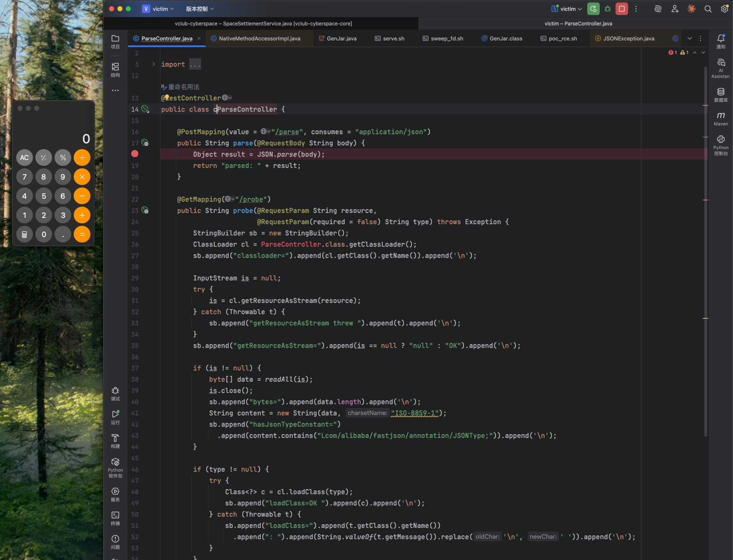Image resolution: width=733 pixels, height=560 pixels.
Task: Stop the running victim process
Action: pos(622,9)
